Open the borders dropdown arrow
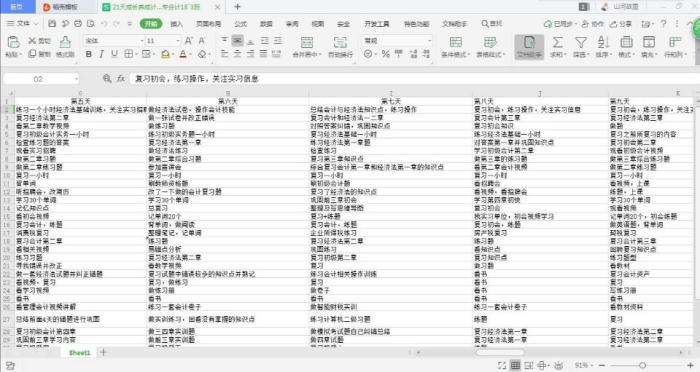 136,54
